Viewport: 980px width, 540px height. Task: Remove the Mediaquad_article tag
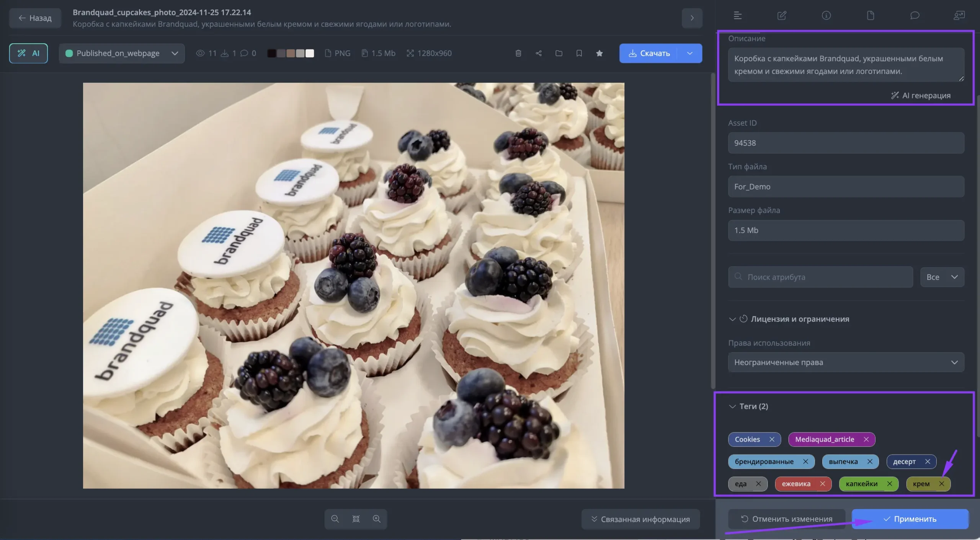[x=866, y=439]
